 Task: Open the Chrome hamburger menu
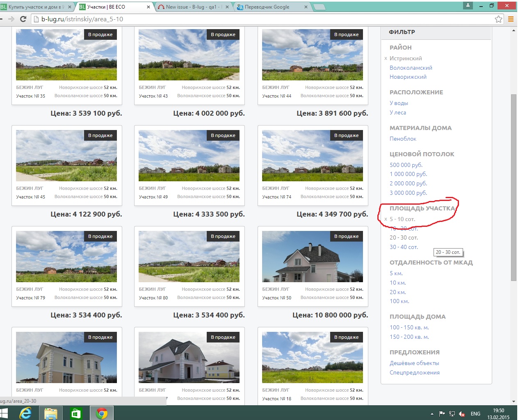[x=511, y=19]
